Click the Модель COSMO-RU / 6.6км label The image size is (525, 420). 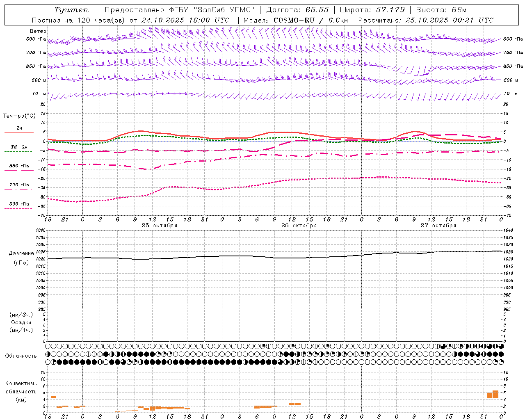295,20
